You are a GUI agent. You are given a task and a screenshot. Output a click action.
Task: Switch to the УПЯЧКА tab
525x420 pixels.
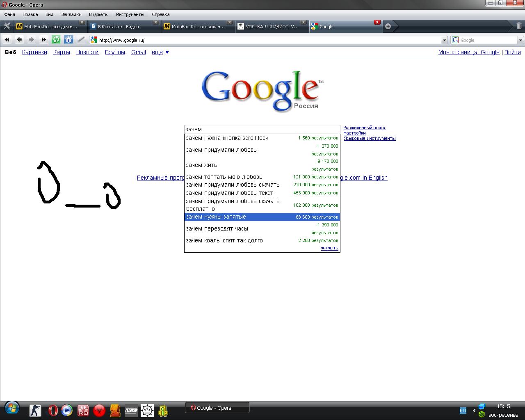(272, 26)
